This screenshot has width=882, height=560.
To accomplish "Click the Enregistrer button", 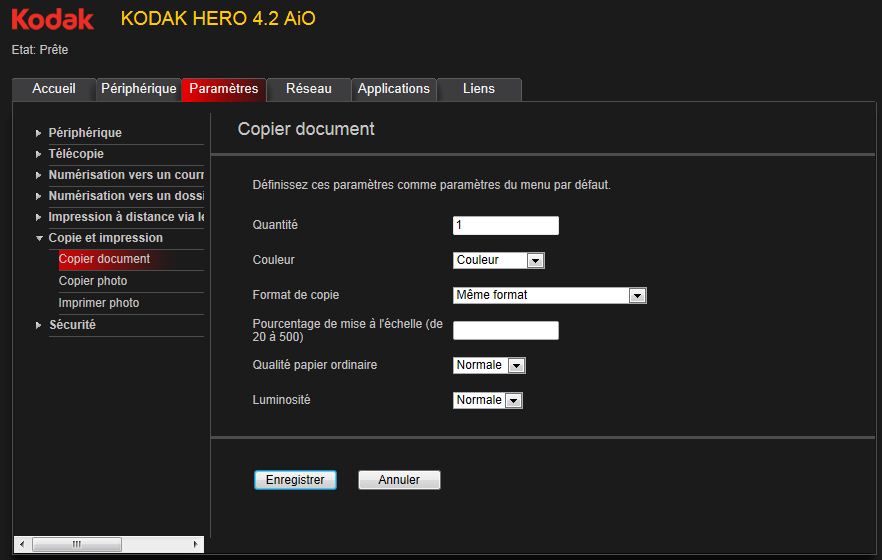I will [295, 480].
